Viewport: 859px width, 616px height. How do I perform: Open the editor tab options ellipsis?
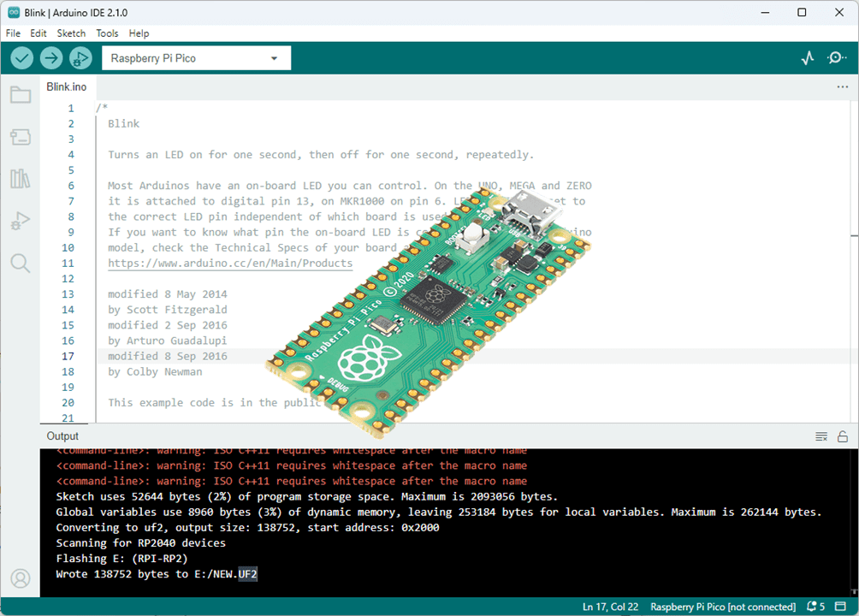843,86
